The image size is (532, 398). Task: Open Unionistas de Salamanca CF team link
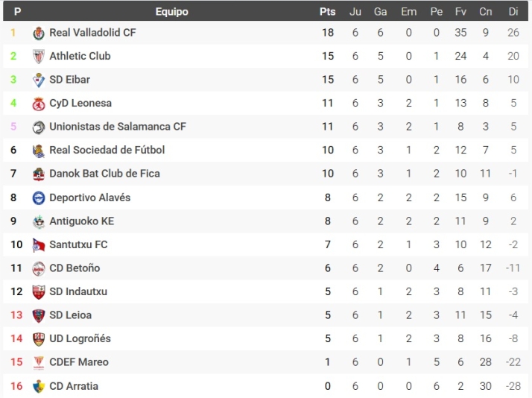[x=118, y=127]
